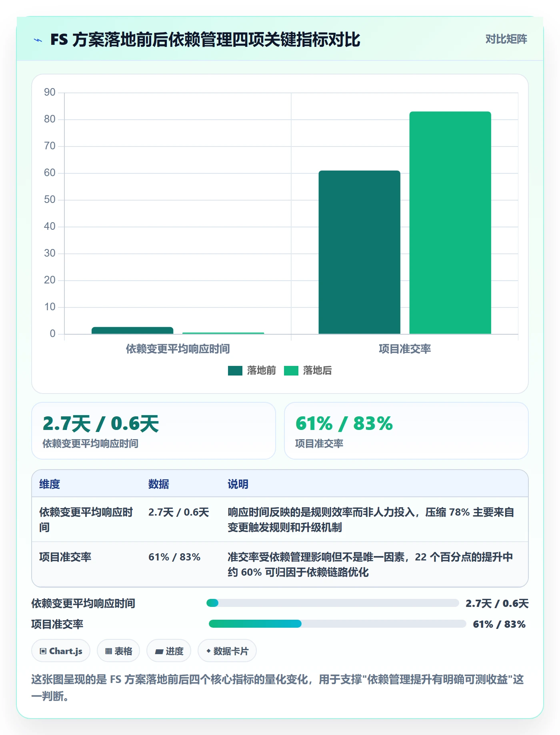Click the 项目准交率 cell in the table's first column
The width and height of the screenshot is (560, 735).
(x=65, y=557)
